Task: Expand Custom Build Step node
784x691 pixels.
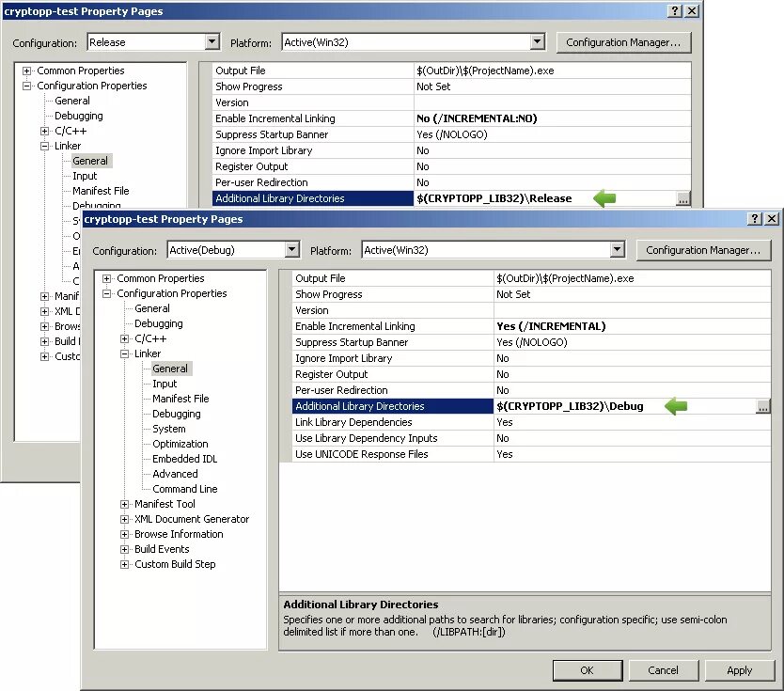Action: pyautogui.click(x=124, y=564)
